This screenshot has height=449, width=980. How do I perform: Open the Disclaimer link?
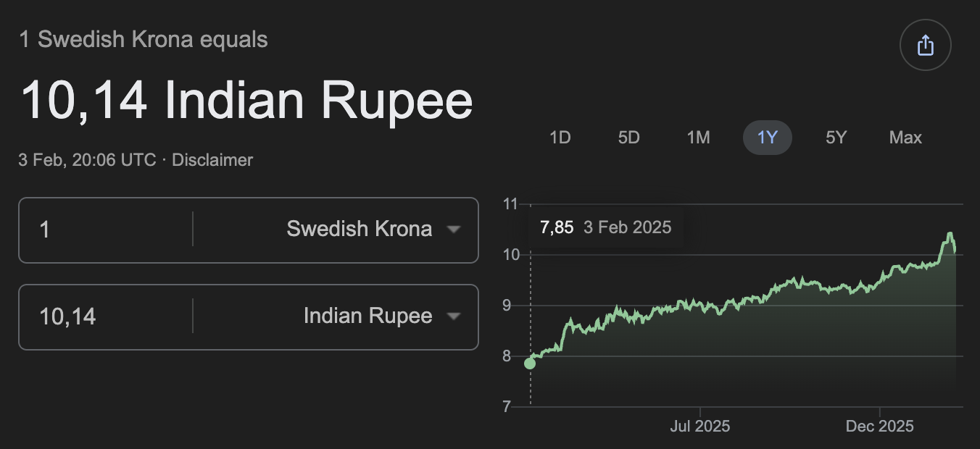[x=212, y=160]
